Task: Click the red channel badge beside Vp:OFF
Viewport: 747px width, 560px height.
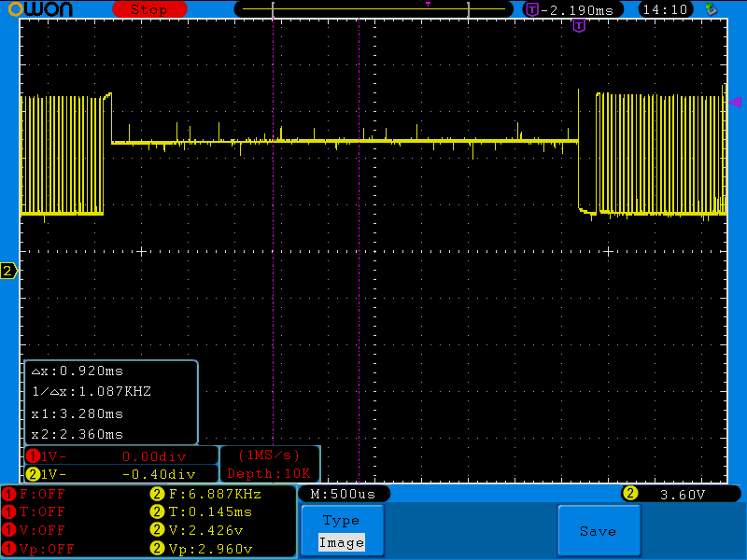Action: [x=8, y=549]
